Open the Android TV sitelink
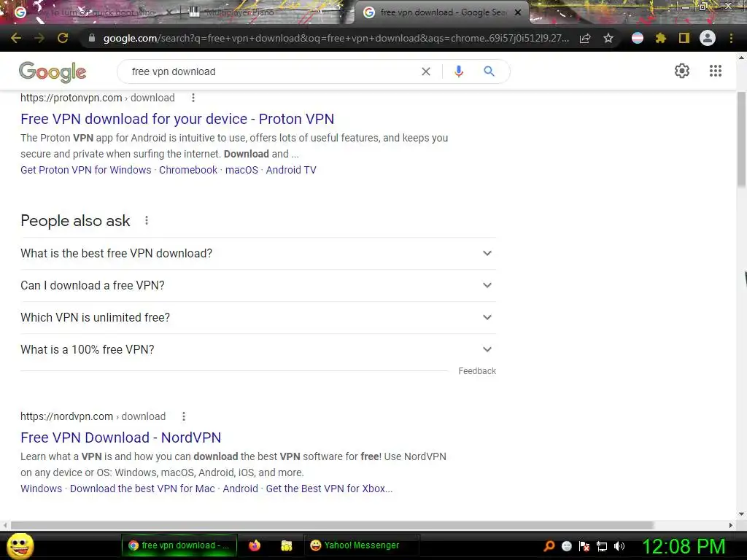747x560 pixels. (291, 170)
